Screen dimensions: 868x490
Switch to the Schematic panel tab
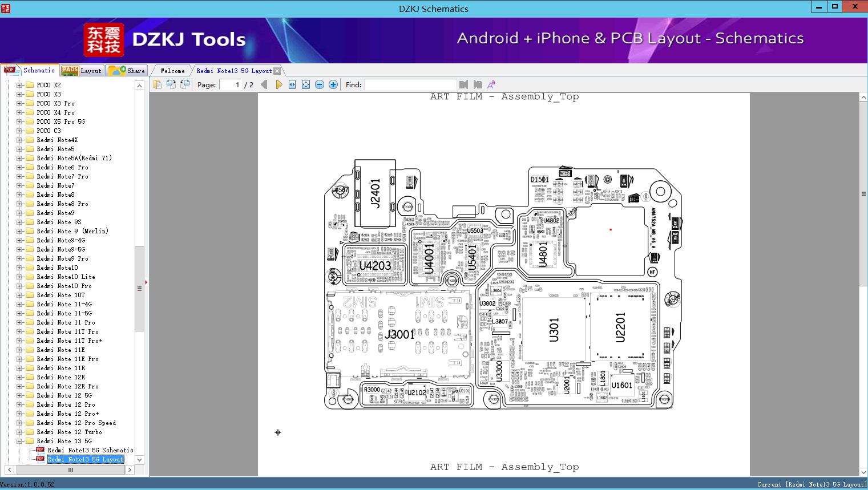[x=30, y=70]
